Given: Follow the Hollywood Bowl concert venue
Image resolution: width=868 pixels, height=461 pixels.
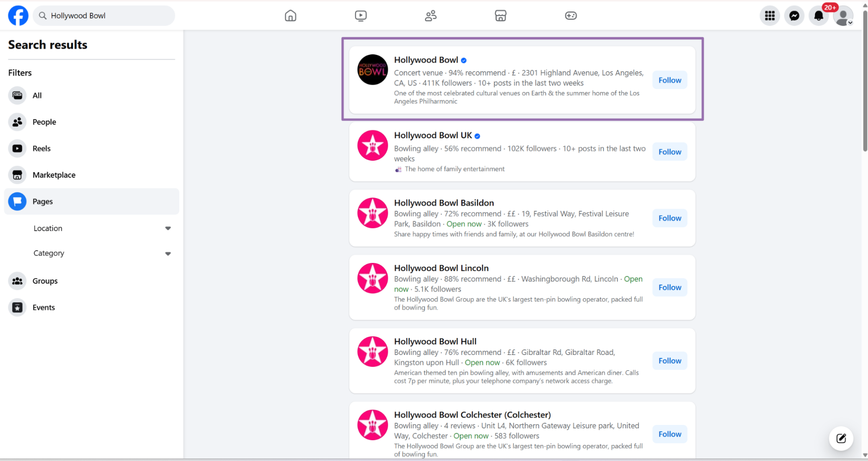Looking at the screenshot, I should (x=670, y=80).
